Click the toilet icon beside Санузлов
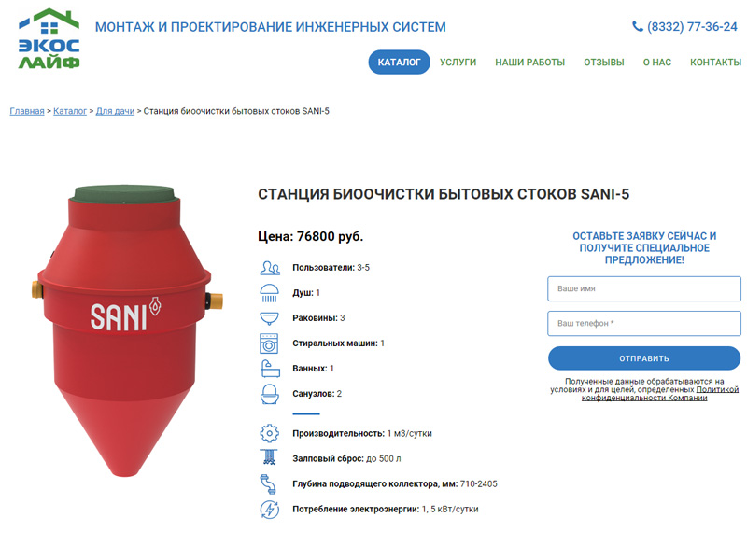Screen dimensions: 747x560 pyautogui.click(x=269, y=394)
